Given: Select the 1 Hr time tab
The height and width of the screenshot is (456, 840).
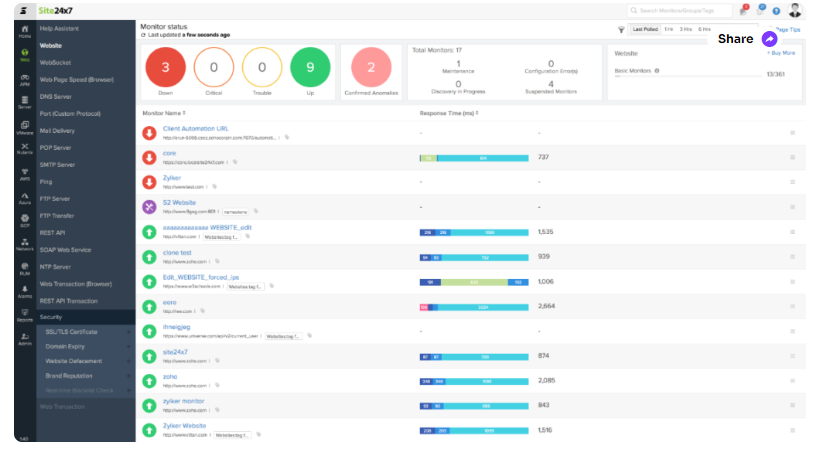Looking at the screenshot, I should coord(669,29).
